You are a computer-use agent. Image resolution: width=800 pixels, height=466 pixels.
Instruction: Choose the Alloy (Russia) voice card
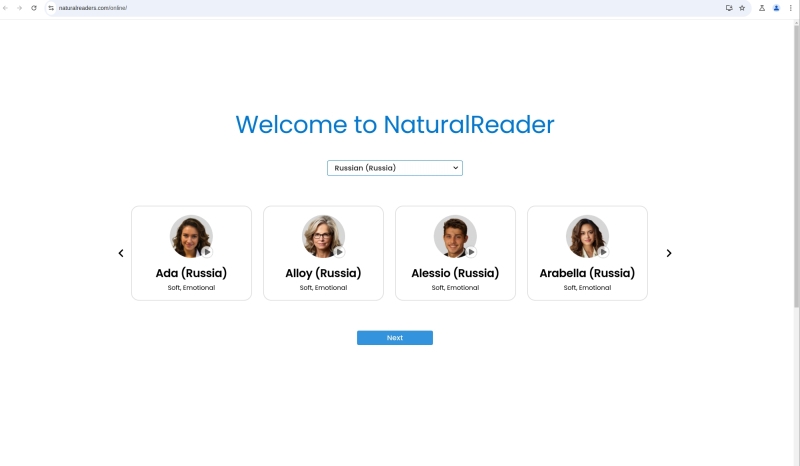tap(323, 285)
